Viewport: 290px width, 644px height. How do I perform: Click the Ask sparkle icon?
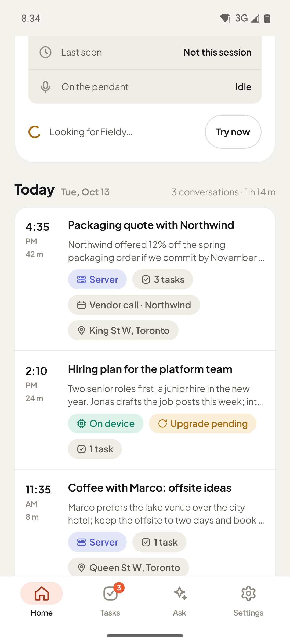[180, 593]
